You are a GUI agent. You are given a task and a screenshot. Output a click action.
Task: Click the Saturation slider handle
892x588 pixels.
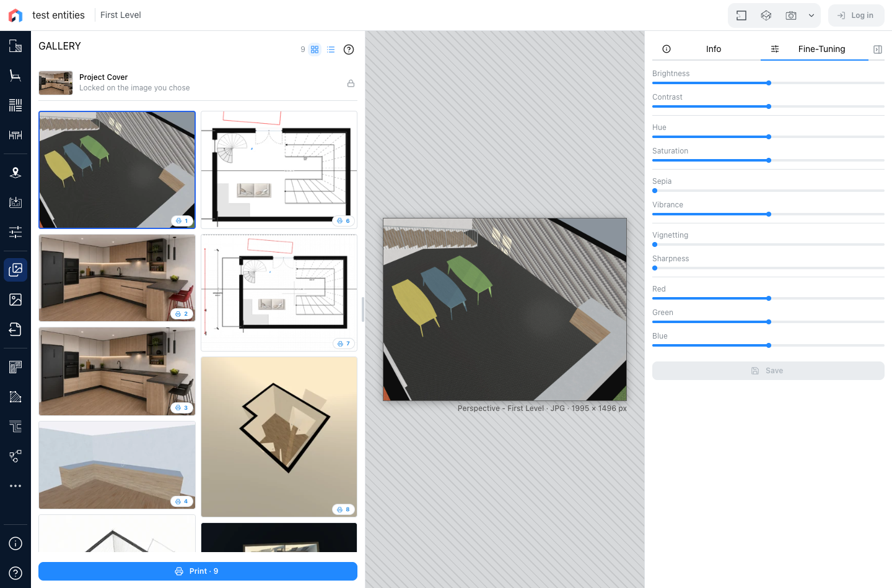769,160
